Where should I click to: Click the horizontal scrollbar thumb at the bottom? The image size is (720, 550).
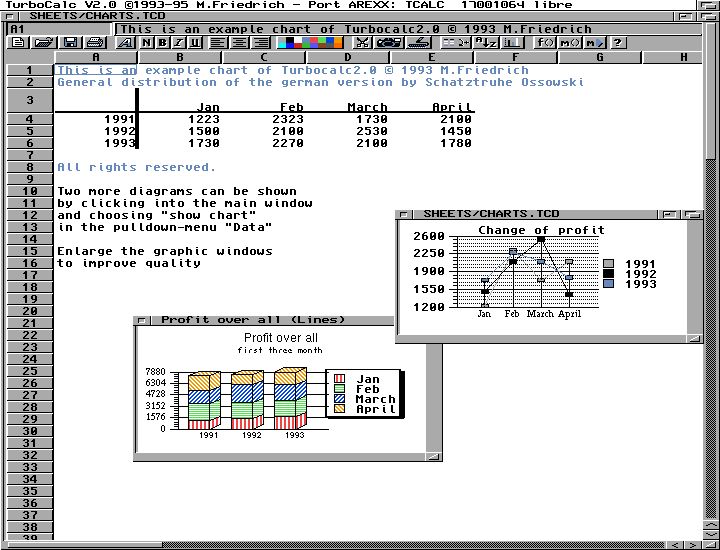tap(85, 545)
